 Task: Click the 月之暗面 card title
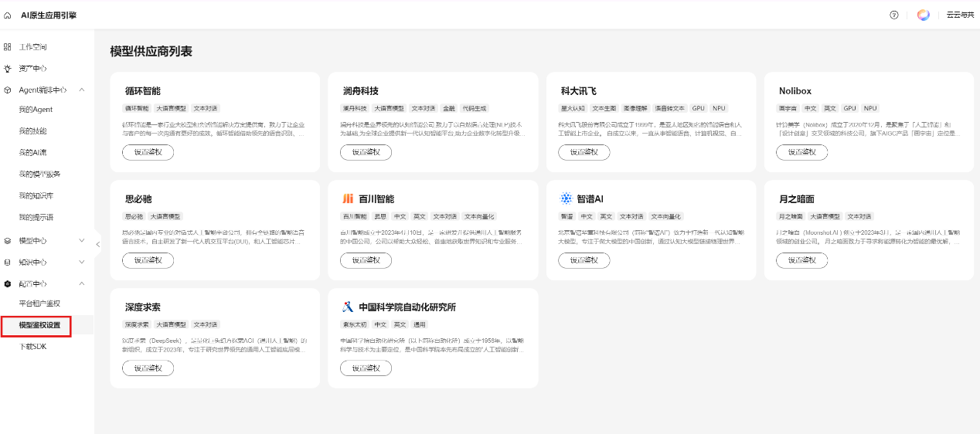[797, 199]
